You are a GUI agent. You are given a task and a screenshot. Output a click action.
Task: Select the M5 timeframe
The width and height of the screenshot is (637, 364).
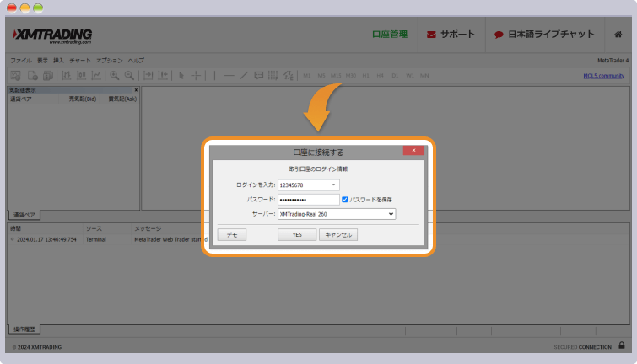pyautogui.click(x=321, y=76)
